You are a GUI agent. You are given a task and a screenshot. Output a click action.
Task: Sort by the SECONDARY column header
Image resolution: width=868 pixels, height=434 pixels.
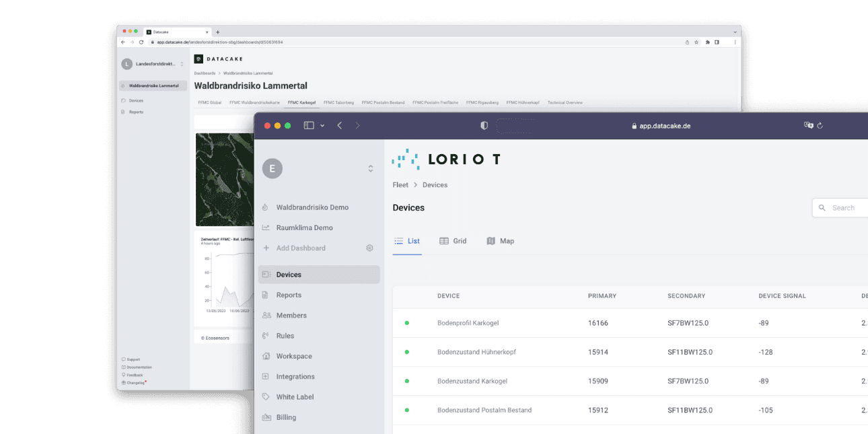pyautogui.click(x=686, y=296)
